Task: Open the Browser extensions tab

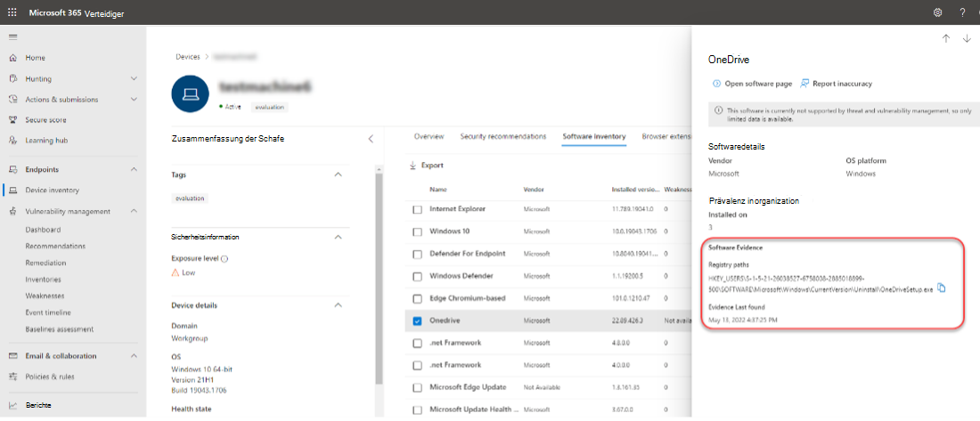Action: [667, 136]
